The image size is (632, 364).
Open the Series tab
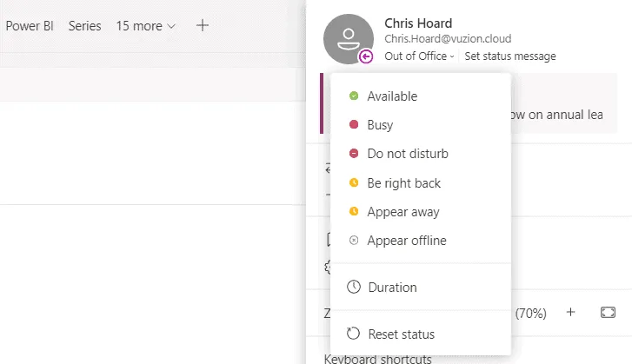84,26
